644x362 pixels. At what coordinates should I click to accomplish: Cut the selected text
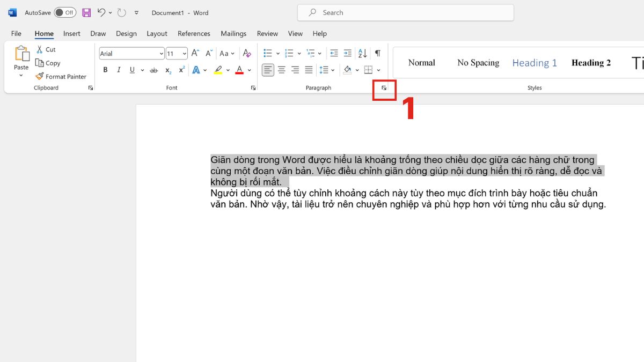pos(46,49)
